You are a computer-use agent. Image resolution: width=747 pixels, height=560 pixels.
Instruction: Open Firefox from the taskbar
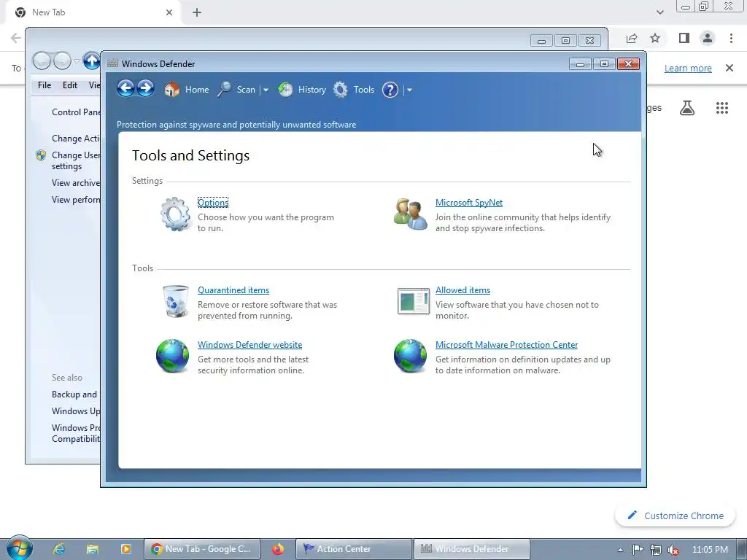pos(278,549)
